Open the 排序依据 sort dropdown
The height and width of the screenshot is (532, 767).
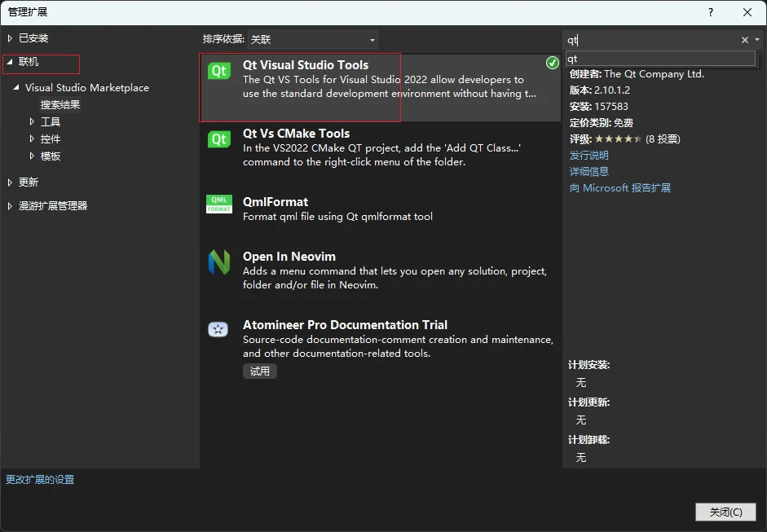[312, 40]
